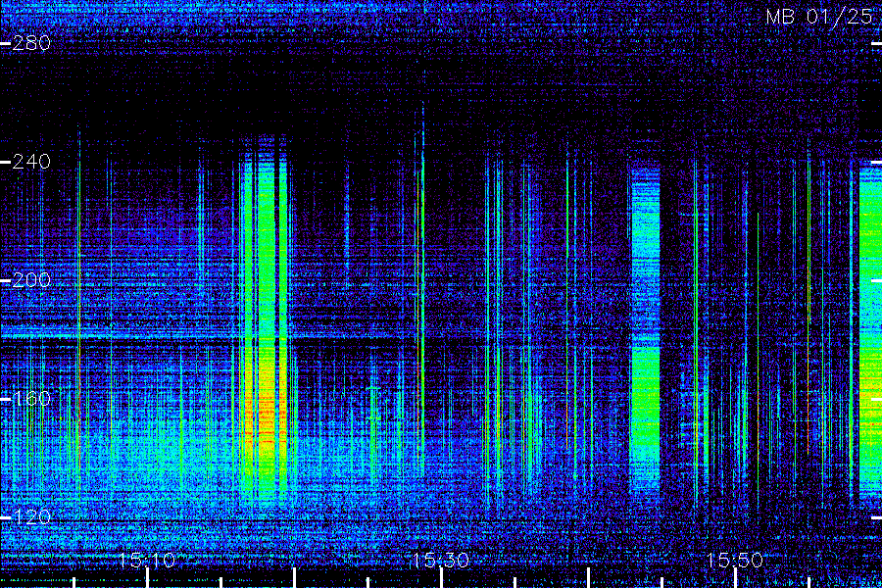Click the 120 frequency axis label
882x588 pixels.
click(x=31, y=517)
